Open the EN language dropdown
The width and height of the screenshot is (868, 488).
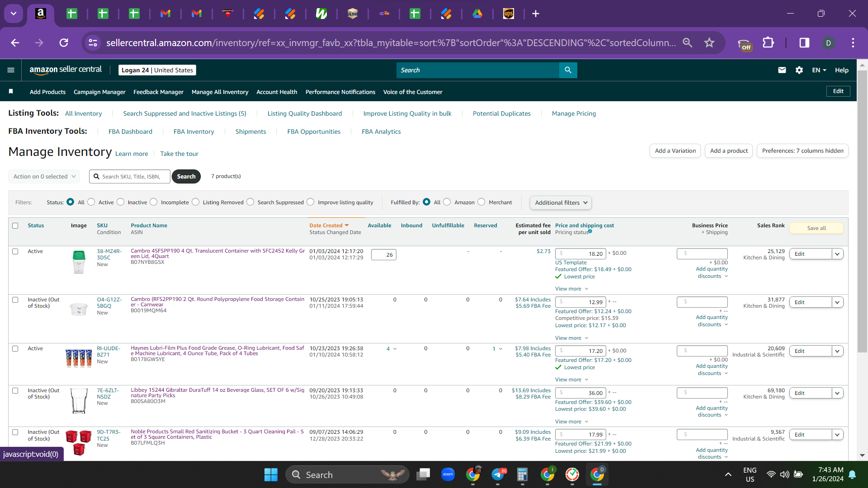click(819, 70)
